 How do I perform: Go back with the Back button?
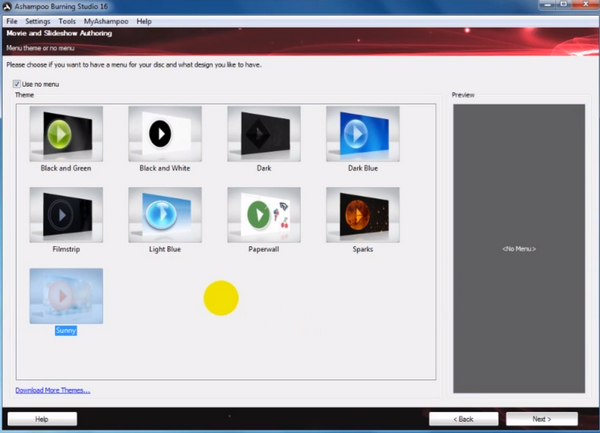tap(463, 419)
